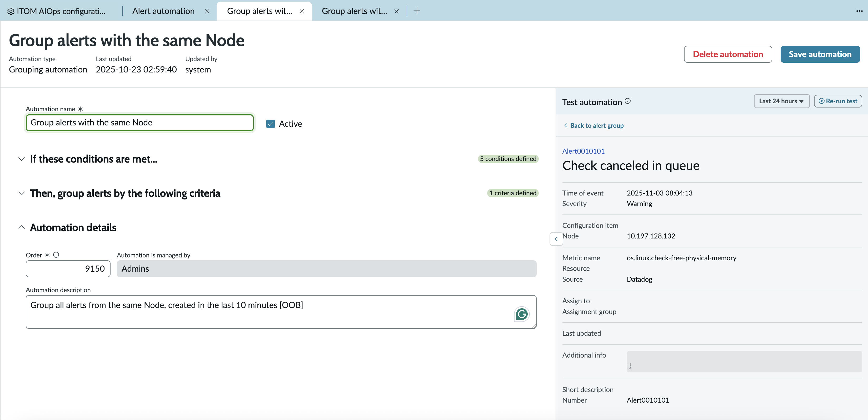
Task: Open the three-dot more options menu
Action: coord(859,11)
